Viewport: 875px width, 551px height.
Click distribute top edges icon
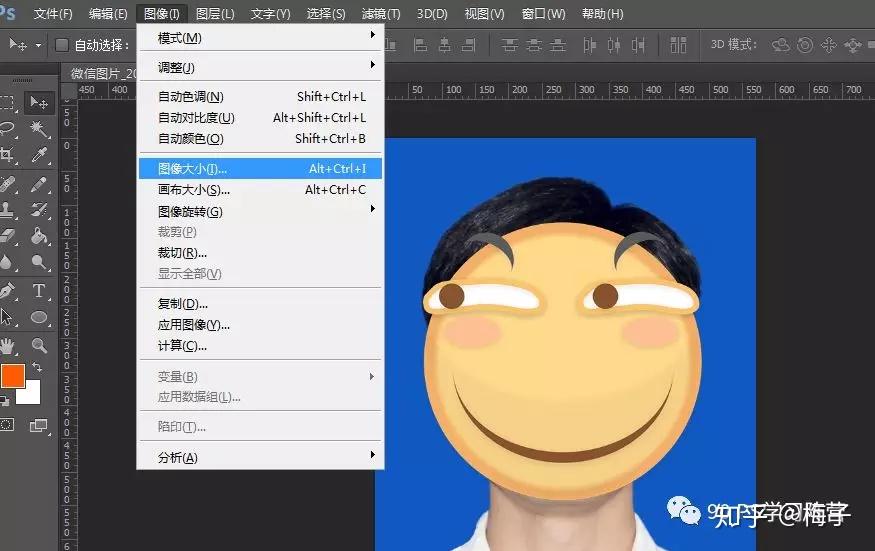point(509,45)
